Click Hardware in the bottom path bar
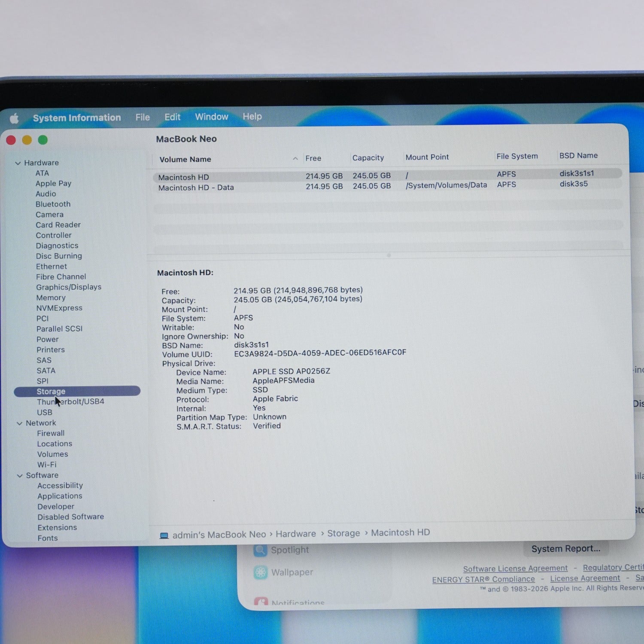644x644 pixels. pyautogui.click(x=296, y=534)
